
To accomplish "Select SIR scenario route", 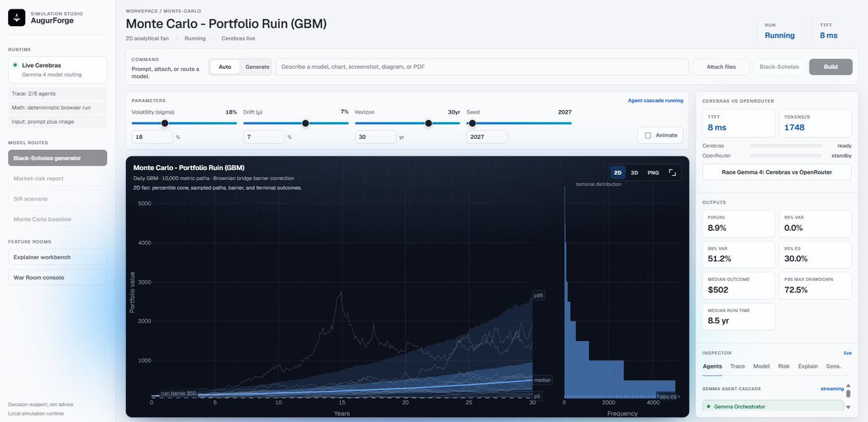I will coord(58,199).
